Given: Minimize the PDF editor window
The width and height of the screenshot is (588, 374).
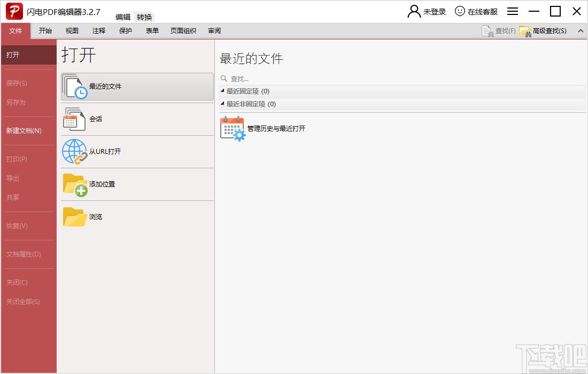Looking at the screenshot, I should (x=534, y=11).
